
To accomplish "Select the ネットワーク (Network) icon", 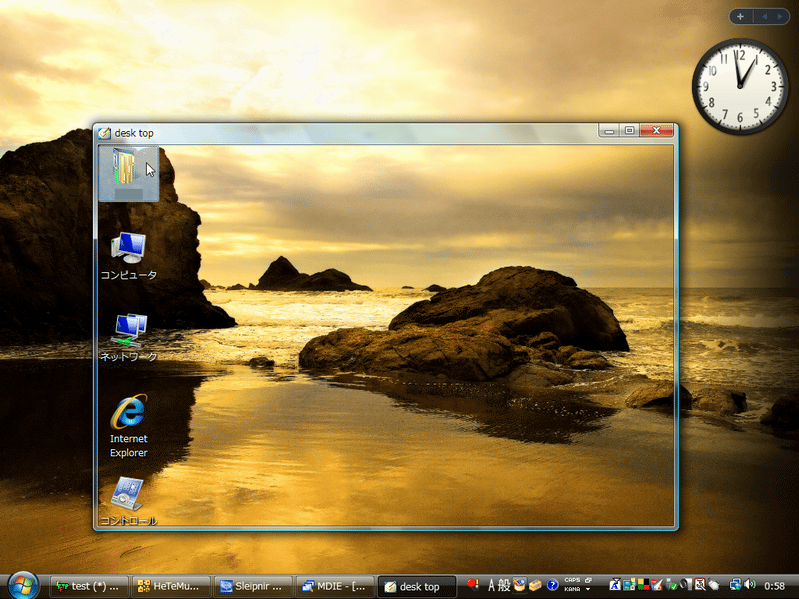I will pyautogui.click(x=129, y=328).
